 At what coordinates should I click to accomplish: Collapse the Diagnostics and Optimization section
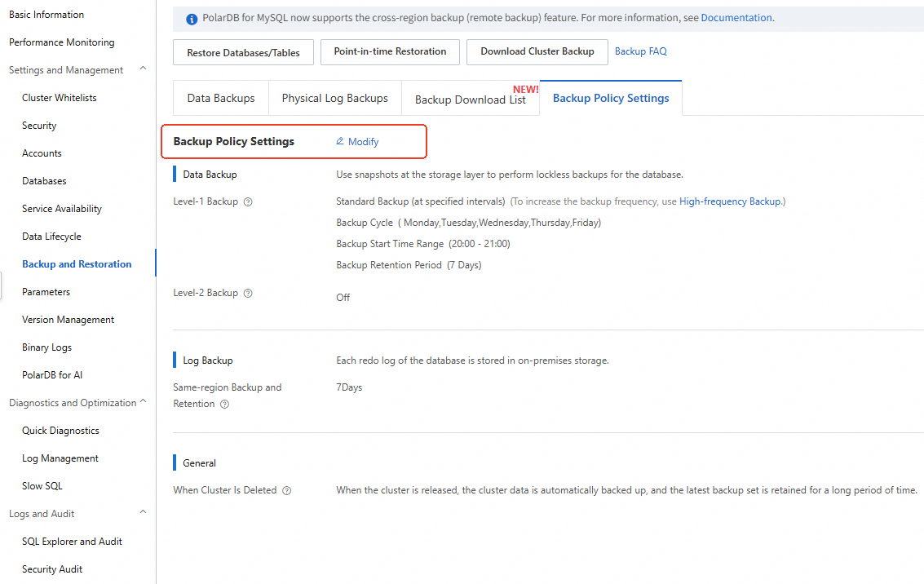click(143, 402)
